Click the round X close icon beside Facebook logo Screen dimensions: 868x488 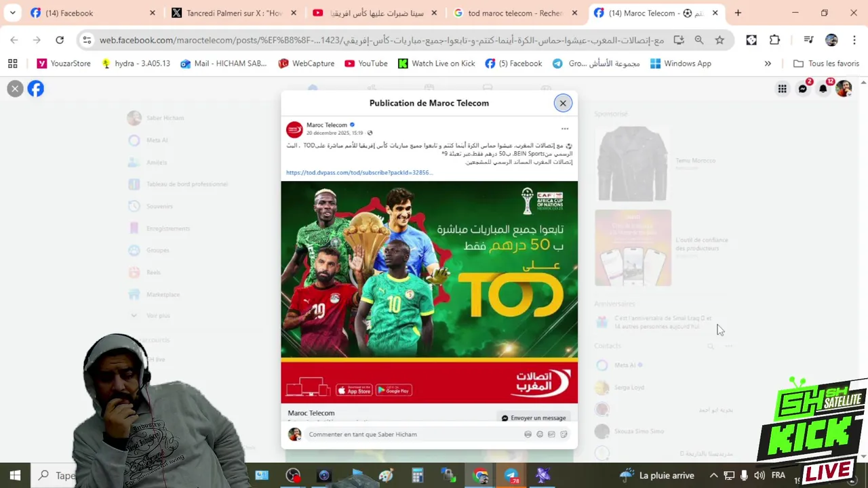point(15,89)
